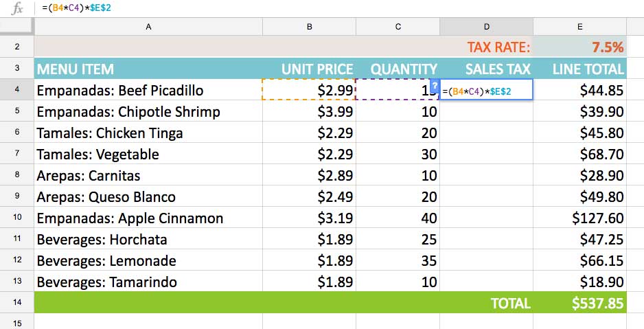This screenshot has width=644, height=329.
Task: Click the select-all corner box
Action: pos(17,27)
